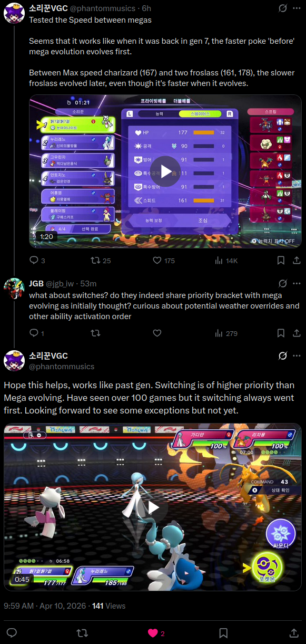306x644 pixels.
Task: Open more options on first tweet
Action: pos(298,8)
